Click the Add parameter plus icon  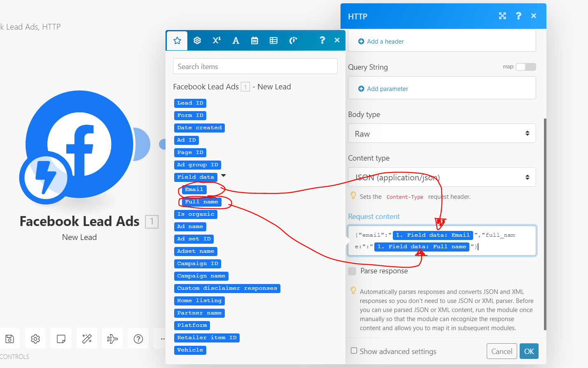[x=361, y=89]
